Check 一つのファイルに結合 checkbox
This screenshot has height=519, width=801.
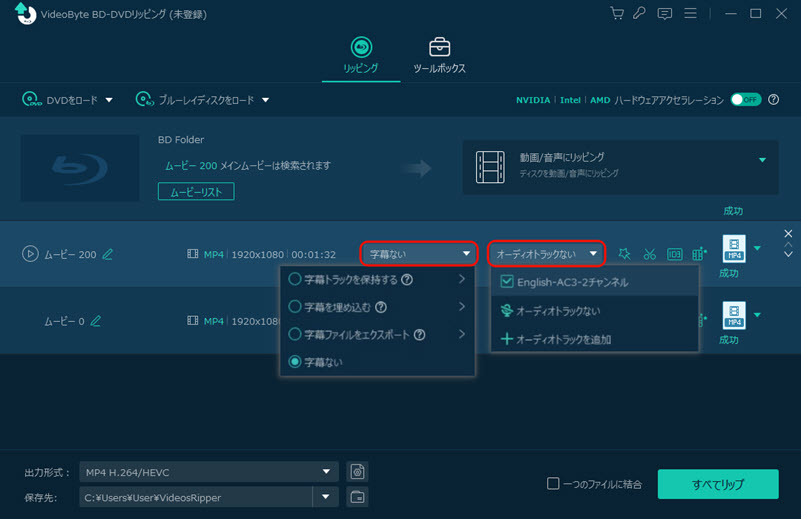click(x=553, y=483)
